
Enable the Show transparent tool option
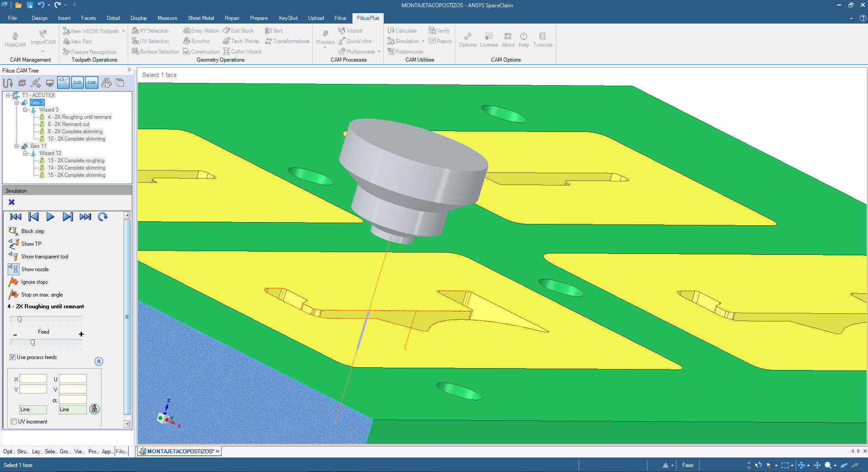(x=43, y=256)
